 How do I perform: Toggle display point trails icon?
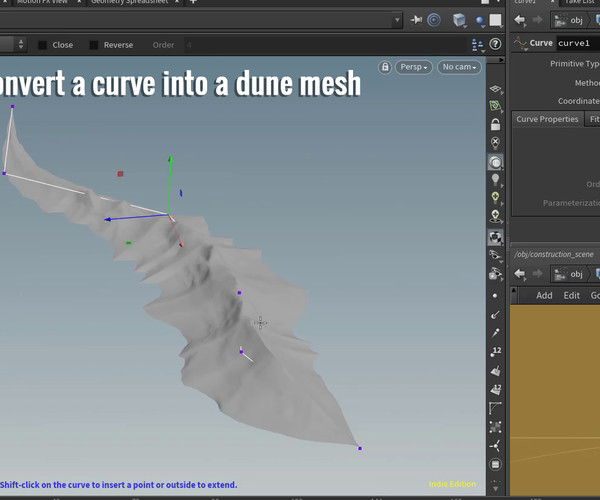[x=495, y=333]
